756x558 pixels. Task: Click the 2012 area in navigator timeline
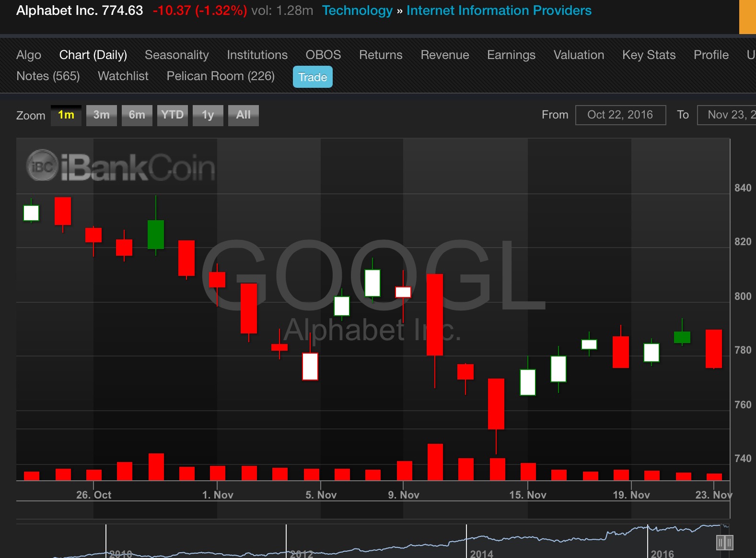[302, 554]
